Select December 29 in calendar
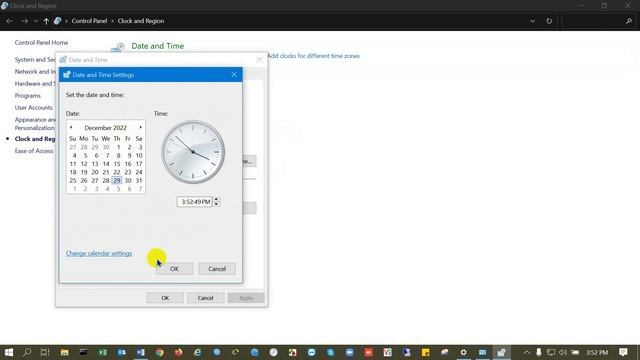Screen dimensions: 640x360 [117, 180]
